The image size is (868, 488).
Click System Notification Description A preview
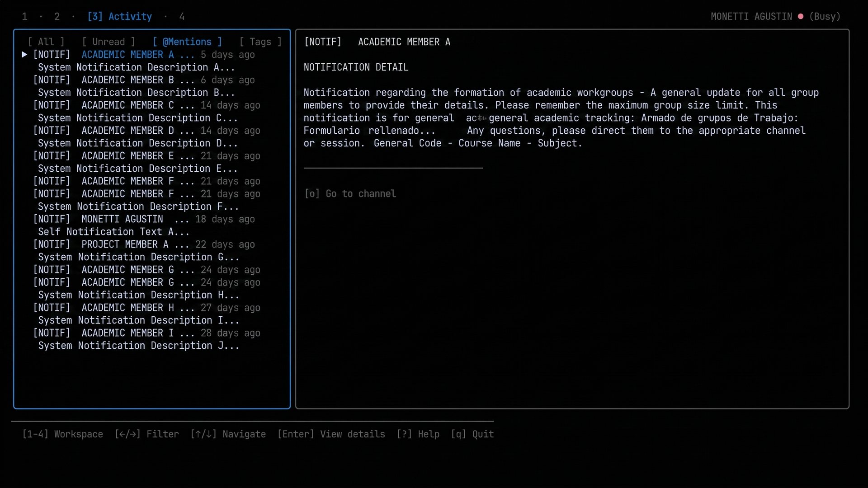tap(137, 67)
